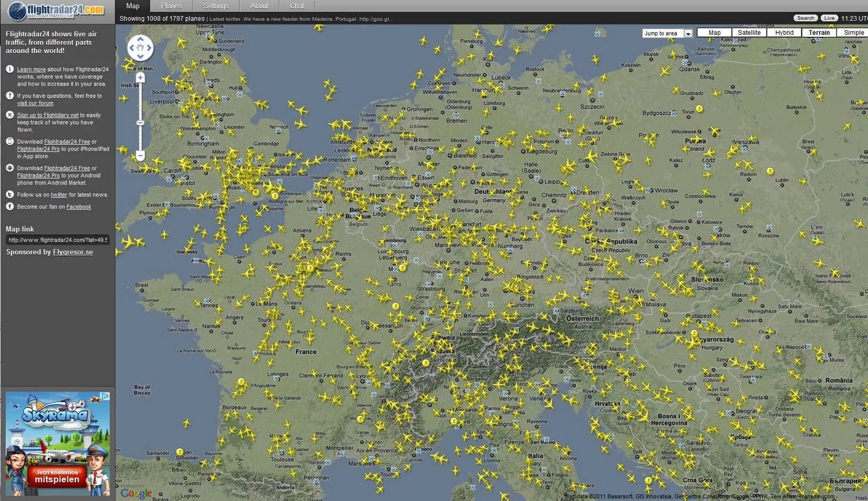Switch map type to Simple
The height and width of the screenshot is (501, 868).
pyautogui.click(x=853, y=33)
